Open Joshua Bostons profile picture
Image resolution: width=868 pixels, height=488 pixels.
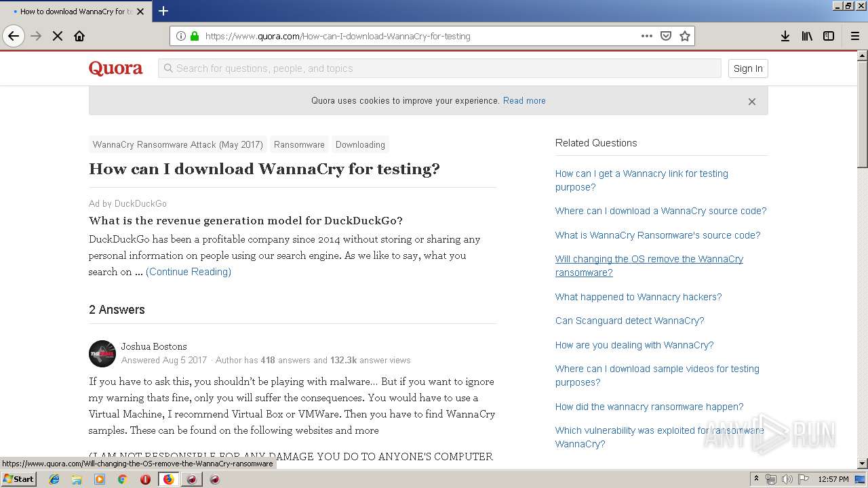(102, 354)
